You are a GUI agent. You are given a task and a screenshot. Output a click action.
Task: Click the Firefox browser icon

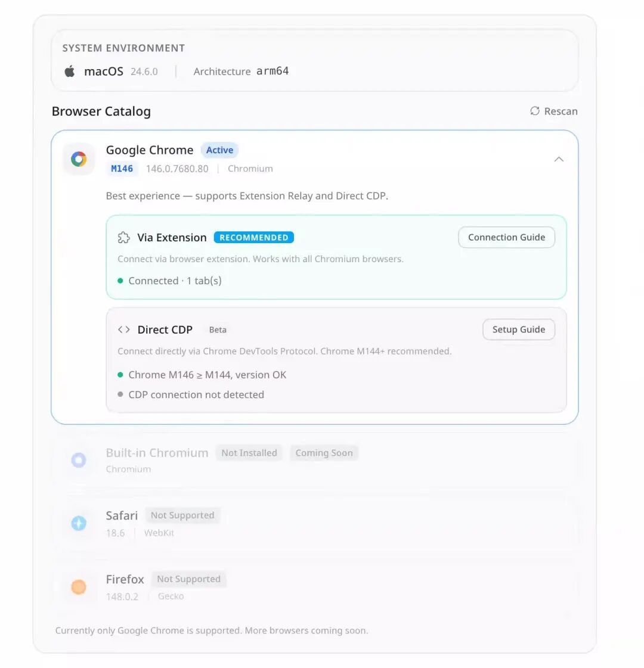tap(79, 587)
